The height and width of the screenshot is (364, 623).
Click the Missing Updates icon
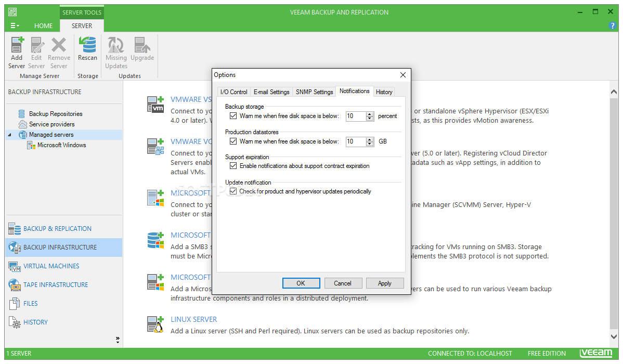click(x=116, y=45)
